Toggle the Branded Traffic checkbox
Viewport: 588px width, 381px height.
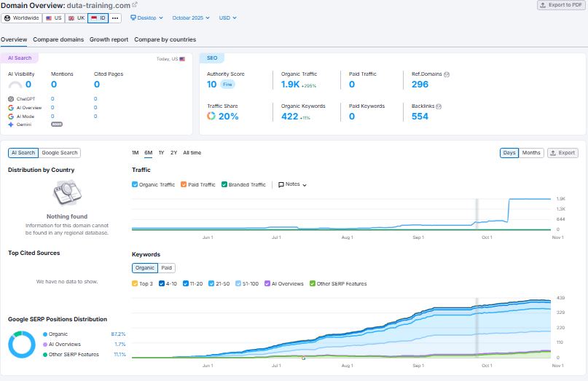coord(225,185)
